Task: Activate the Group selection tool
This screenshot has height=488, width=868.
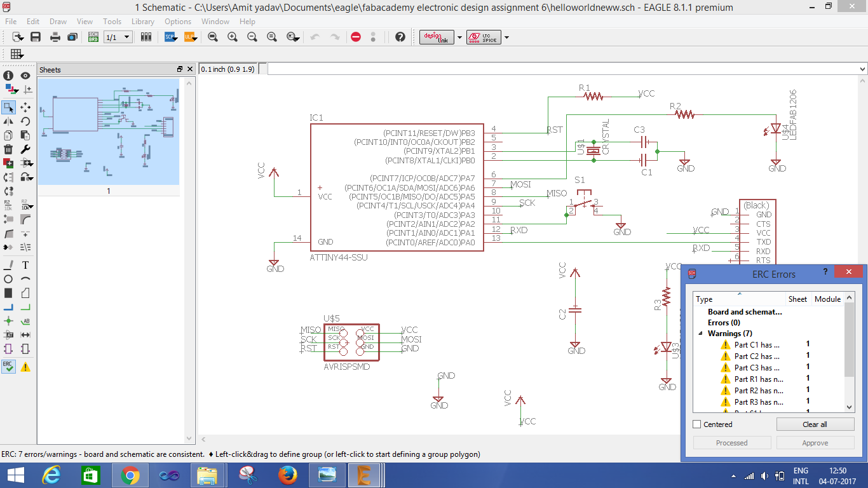Action: (8, 107)
